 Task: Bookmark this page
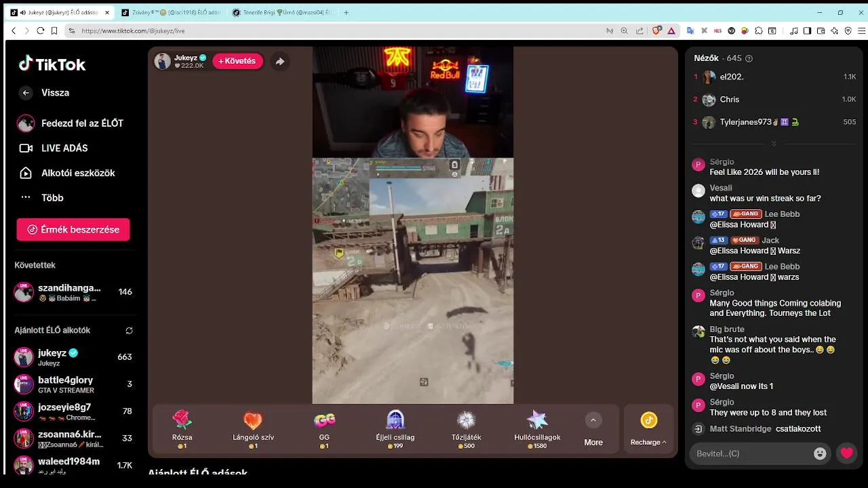(x=54, y=30)
